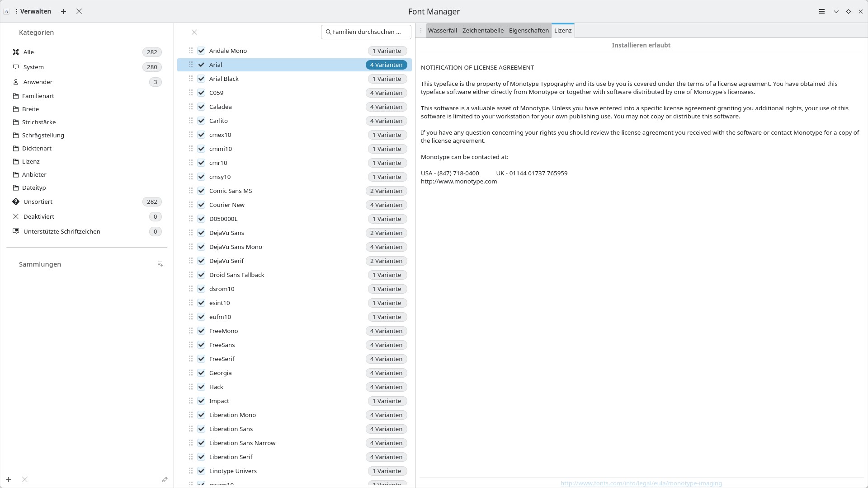Screen dimensions: 868x488
Task: Click the 2 Varianten badge for DejaVu Serif
Action: pos(387,261)
